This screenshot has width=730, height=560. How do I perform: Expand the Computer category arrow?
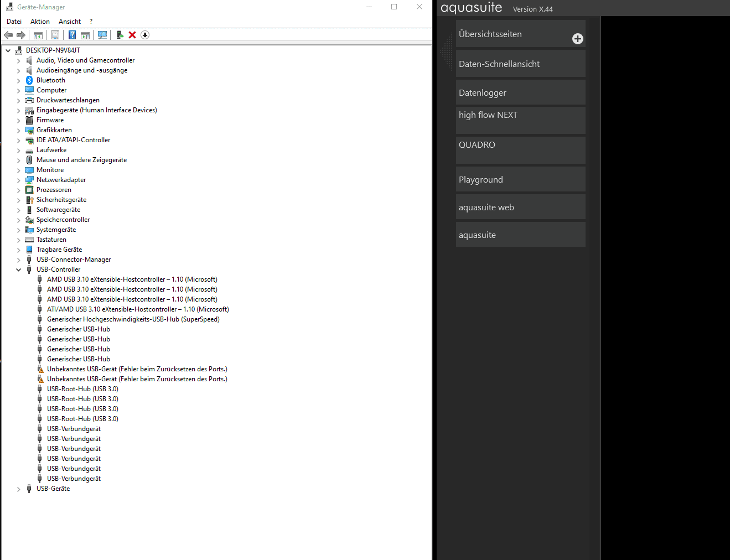18,90
